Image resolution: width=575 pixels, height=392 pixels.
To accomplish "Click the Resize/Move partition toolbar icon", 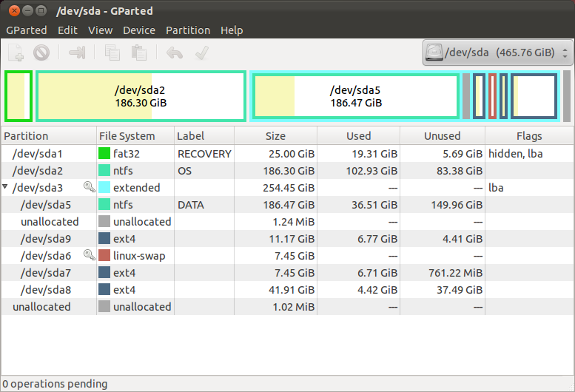I will pyautogui.click(x=77, y=53).
